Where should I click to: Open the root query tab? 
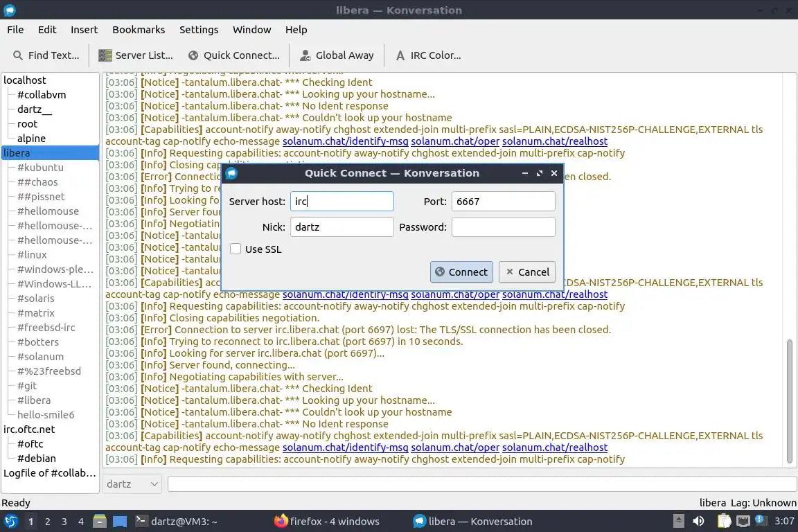[28, 124]
